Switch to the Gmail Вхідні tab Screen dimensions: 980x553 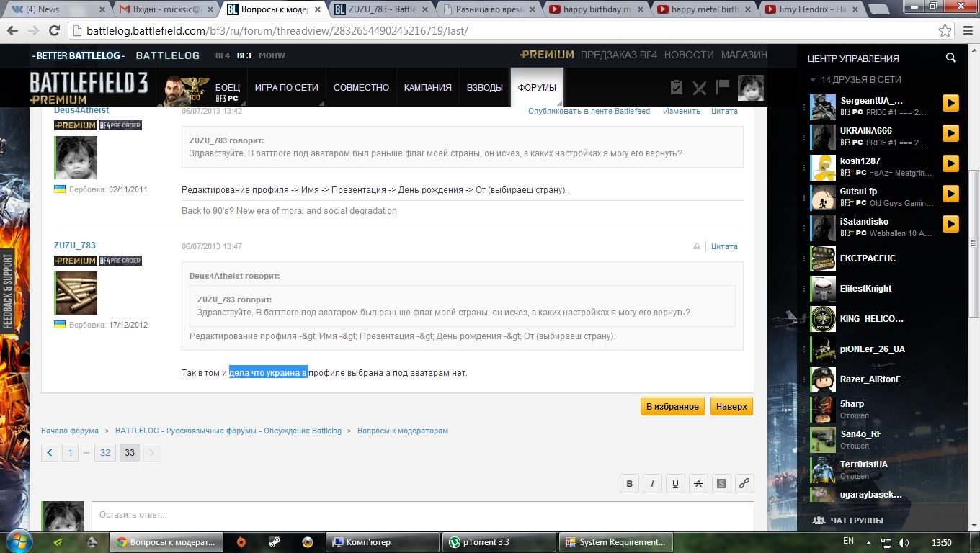point(167,9)
